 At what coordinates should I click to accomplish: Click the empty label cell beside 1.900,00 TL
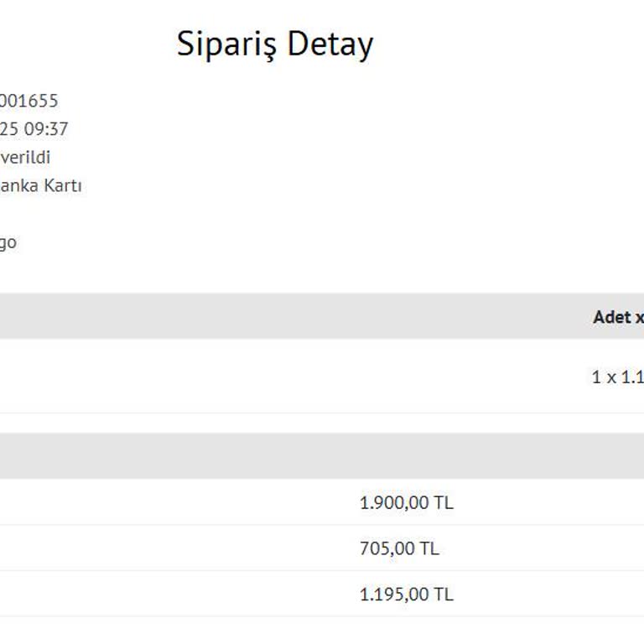pos(168,503)
